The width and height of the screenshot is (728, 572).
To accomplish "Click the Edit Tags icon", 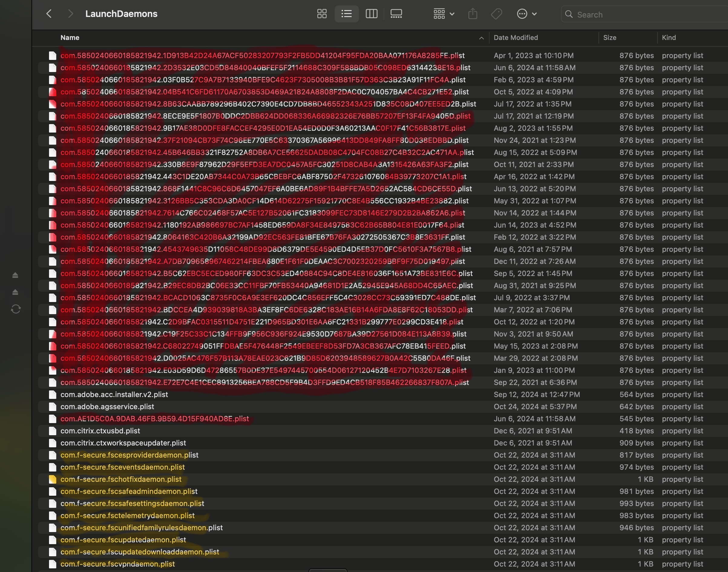I will (496, 14).
